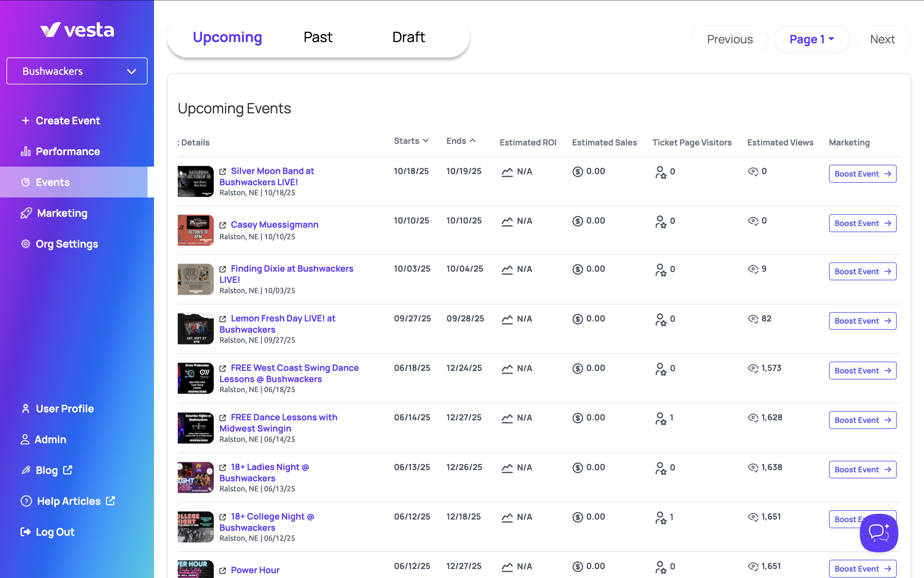
Task: Click the Lemon Fresh Day event thumbnail
Action: [x=196, y=329]
